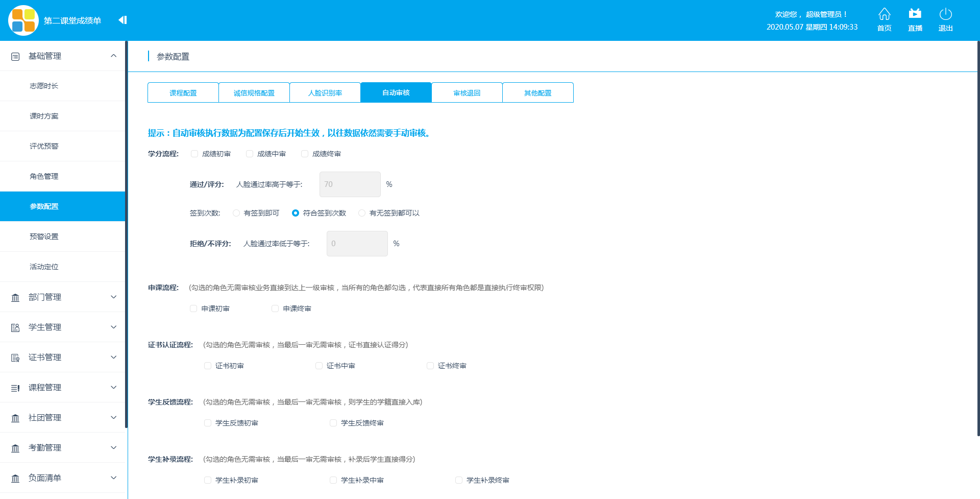Check 学生补录初审 checkbox
Viewport: 980px width, 499px height.
[x=208, y=480]
